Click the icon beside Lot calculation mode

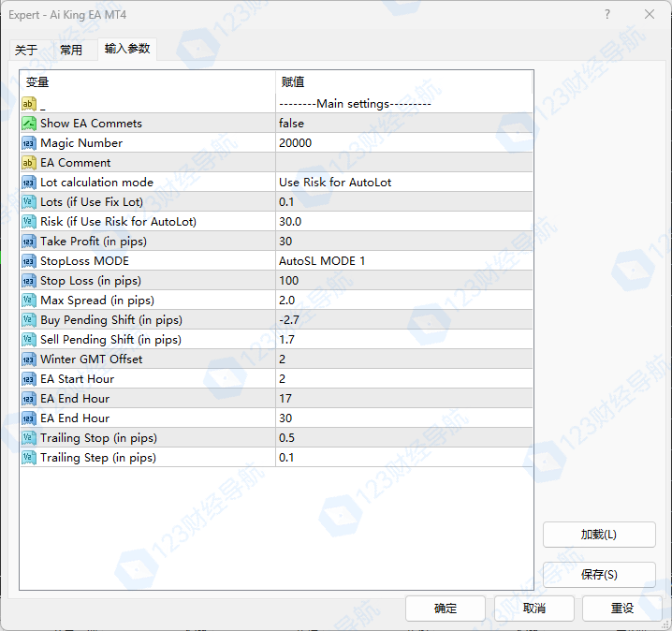[29, 183]
